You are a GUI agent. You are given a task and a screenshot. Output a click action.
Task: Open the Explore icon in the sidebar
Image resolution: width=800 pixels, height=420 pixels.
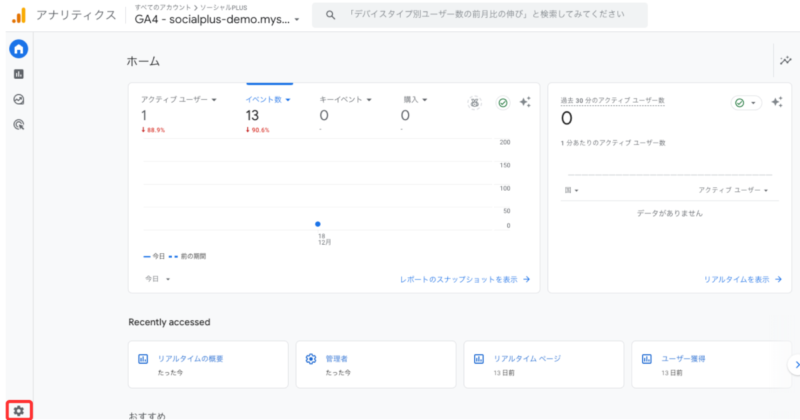19,99
